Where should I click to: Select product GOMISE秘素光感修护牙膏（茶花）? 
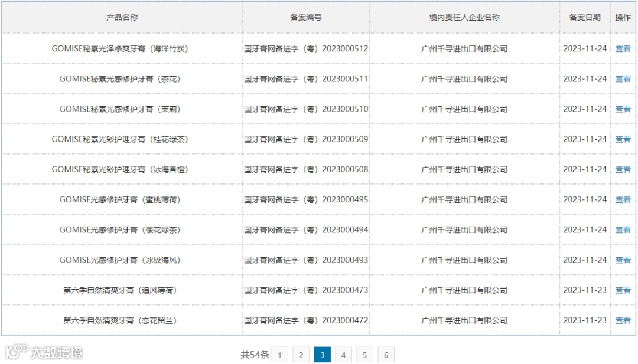120,79
